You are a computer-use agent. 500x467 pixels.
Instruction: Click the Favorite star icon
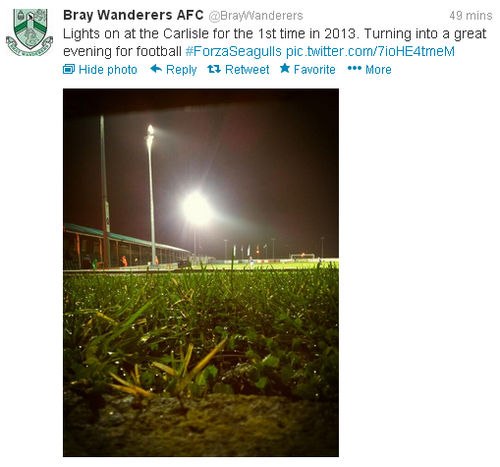[x=285, y=68]
